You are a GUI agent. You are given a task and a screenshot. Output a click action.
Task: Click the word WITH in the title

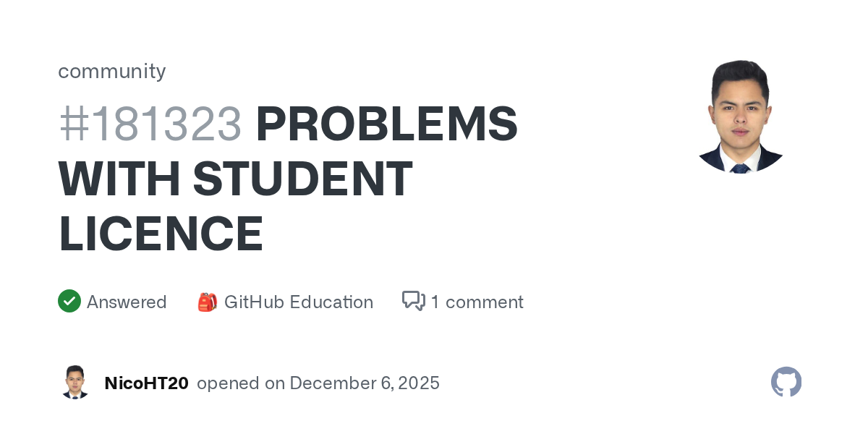coord(119,179)
